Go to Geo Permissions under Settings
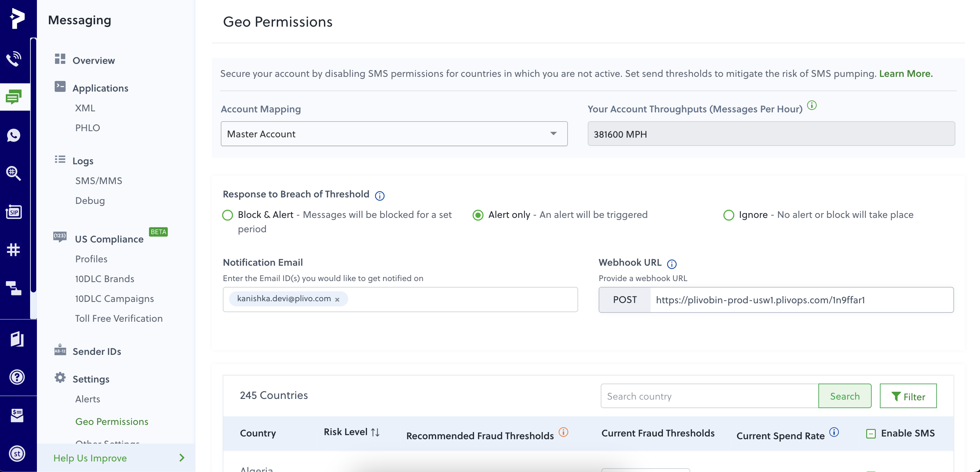 click(111, 421)
